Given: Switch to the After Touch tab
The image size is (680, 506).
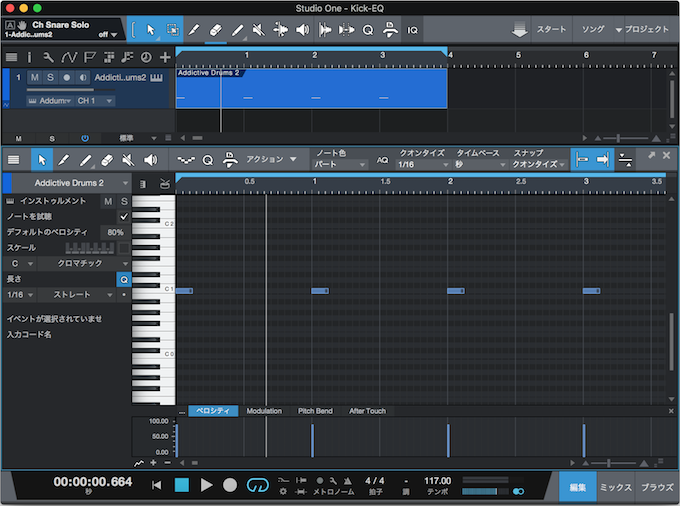Looking at the screenshot, I should click(367, 411).
